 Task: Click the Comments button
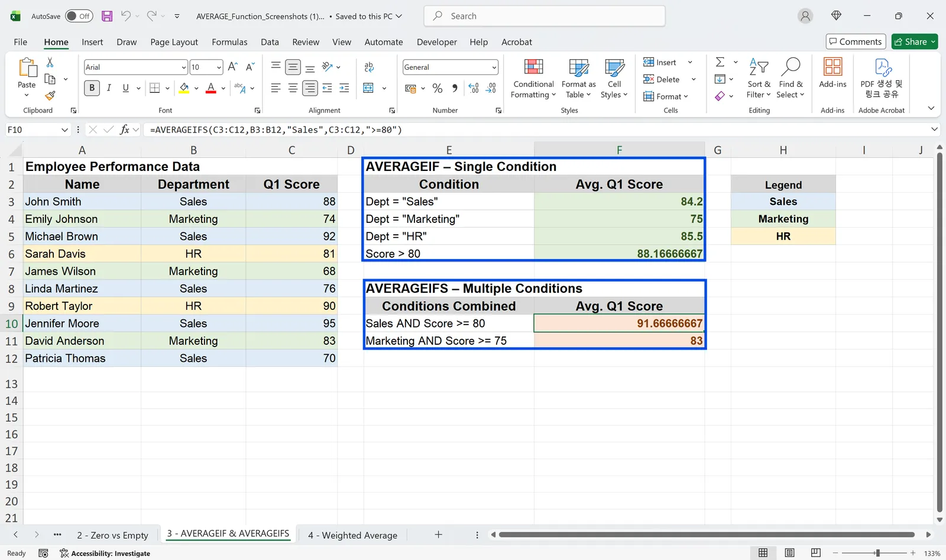click(856, 41)
